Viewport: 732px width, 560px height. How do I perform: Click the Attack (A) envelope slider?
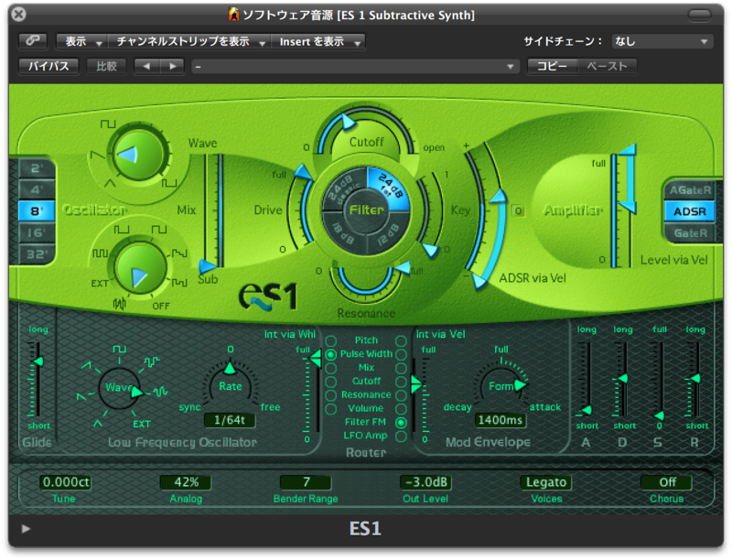[586, 379]
